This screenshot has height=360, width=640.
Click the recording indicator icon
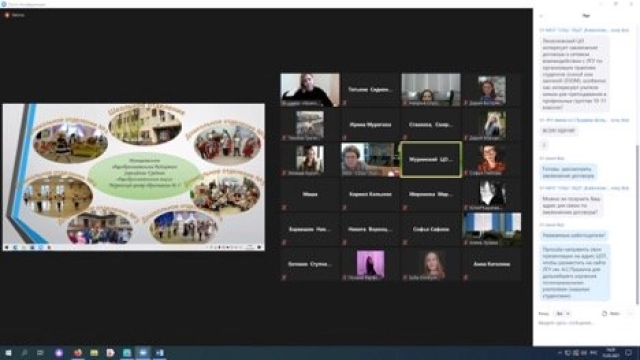[7, 15]
